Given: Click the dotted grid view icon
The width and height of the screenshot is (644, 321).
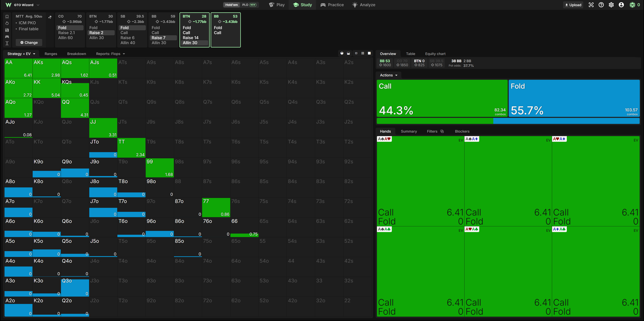Looking at the screenshot, I should click(x=363, y=53).
